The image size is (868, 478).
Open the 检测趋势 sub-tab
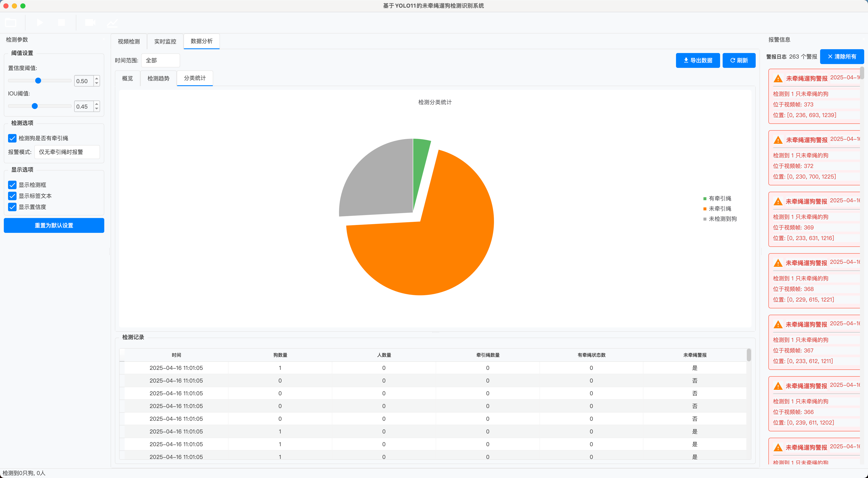[158, 78]
